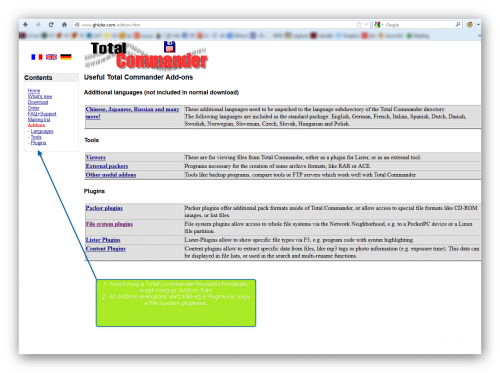Switch the site to French via the flag
The height and width of the screenshot is (373, 500).
coord(37,57)
